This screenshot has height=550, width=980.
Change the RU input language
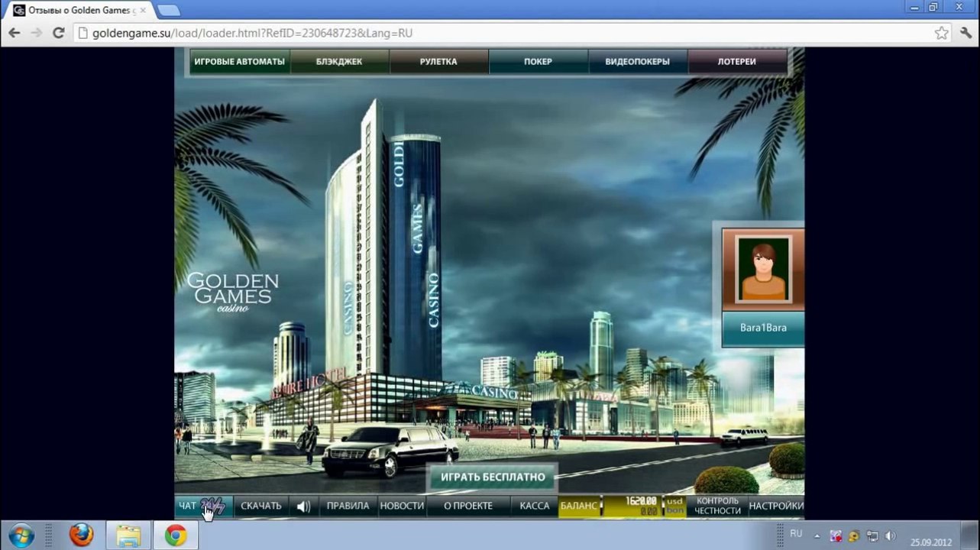click(x=796, y=534)
